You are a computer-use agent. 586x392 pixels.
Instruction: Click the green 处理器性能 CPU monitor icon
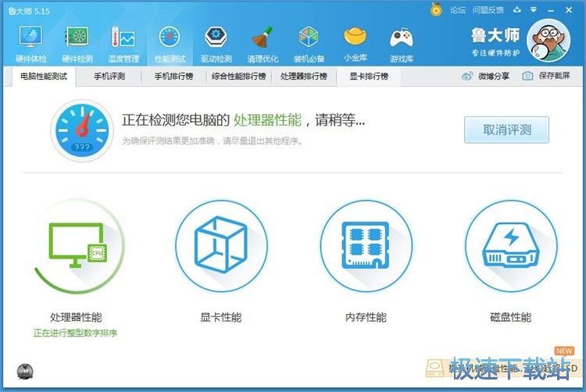[79, 246]
